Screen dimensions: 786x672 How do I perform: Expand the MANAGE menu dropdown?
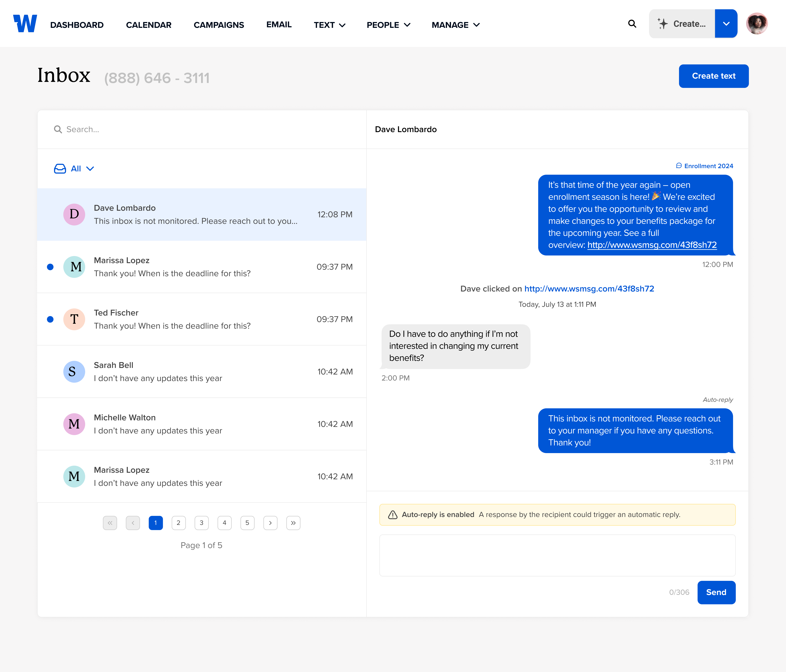pos(456,25)
